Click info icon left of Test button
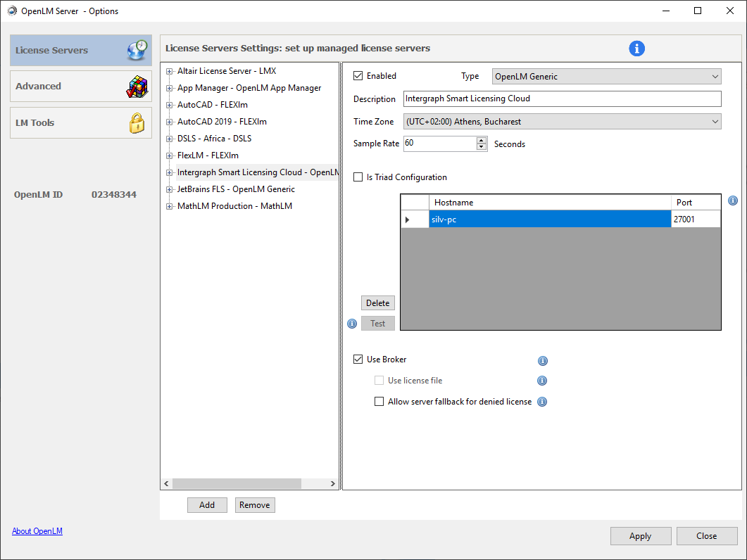 [x=352, y=324]
